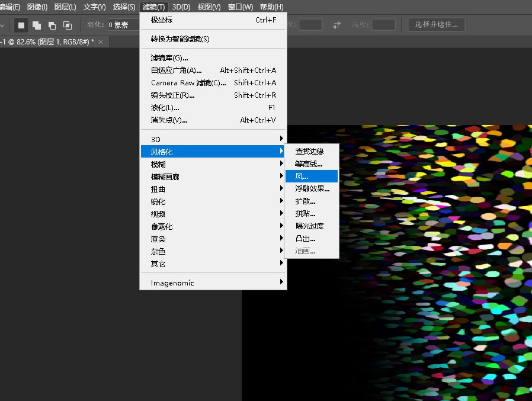Pick the intersect with selection icon

68,25
